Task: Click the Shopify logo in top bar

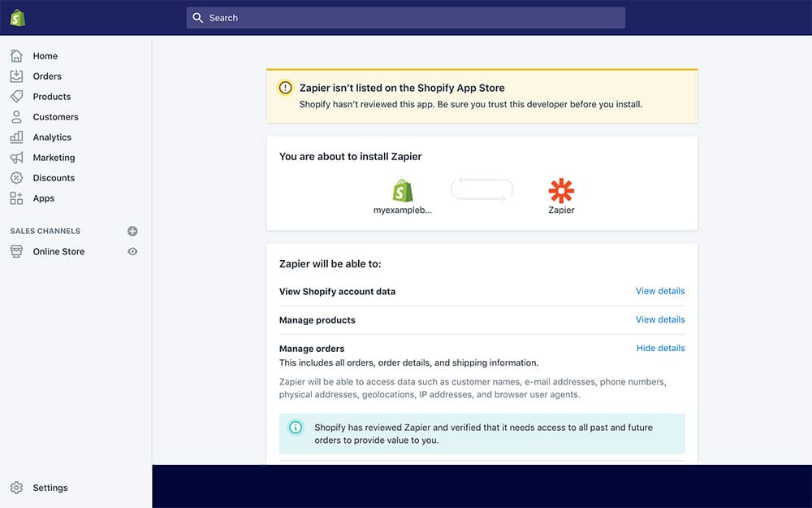Action: pos(17,17)
